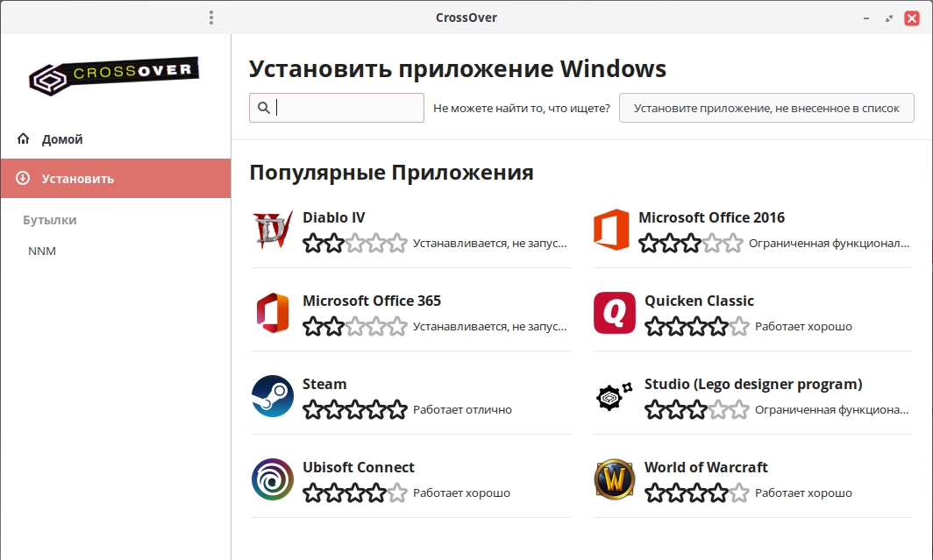Click the CrossOver logo in the sidebar
The image size is (933, 560).
click(114, 75)
